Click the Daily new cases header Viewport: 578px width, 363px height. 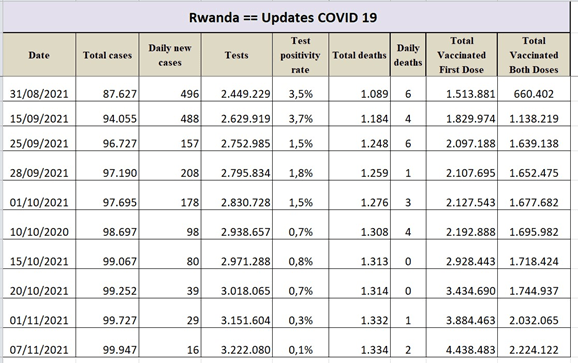[170, 55]
